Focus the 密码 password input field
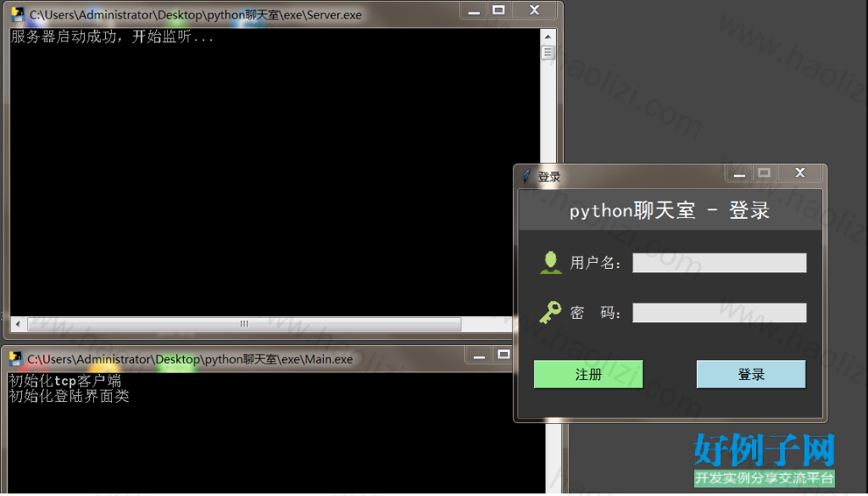This screenshot has height=496, width=868. point(719,312)
